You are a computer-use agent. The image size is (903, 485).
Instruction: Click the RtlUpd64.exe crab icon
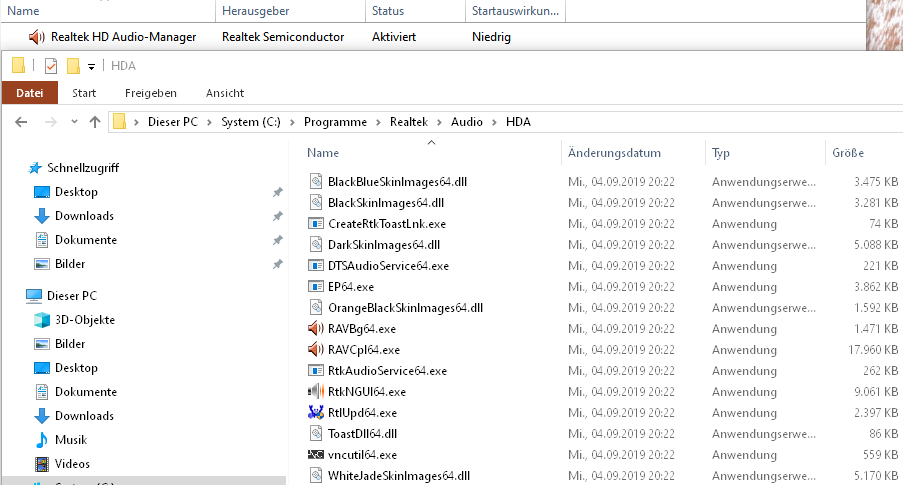[x=316, y=412]
